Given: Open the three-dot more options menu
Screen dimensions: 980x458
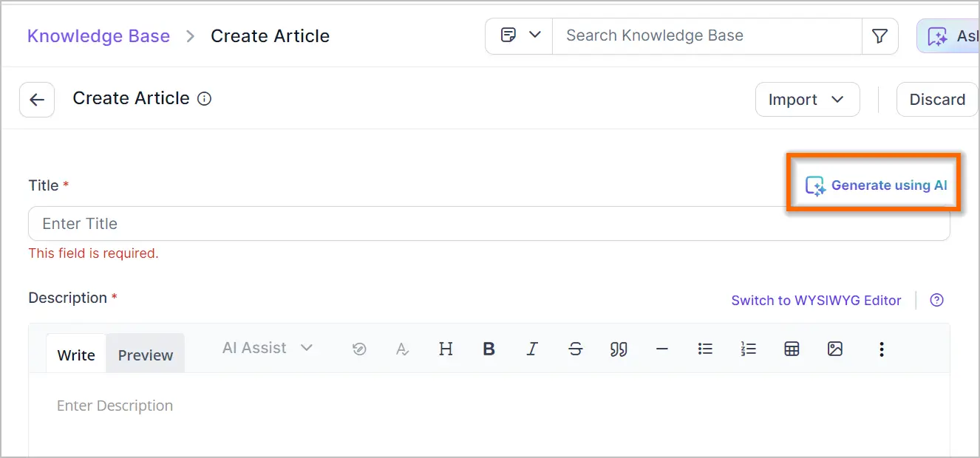Looking at the screenshot, I should (x=881, y=349).
